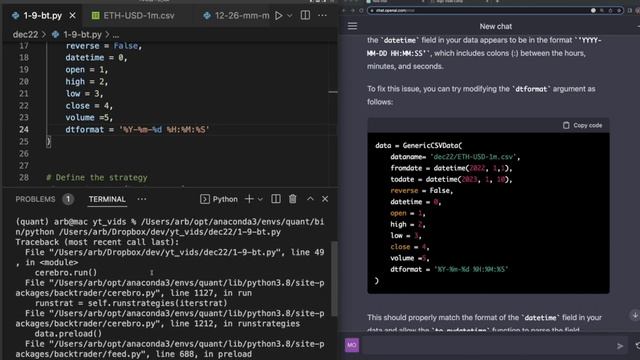This screenshot has height=360, width=640.
Task: Close the 1-9-bt.py editor tab
Action: (x=72, y=16)
